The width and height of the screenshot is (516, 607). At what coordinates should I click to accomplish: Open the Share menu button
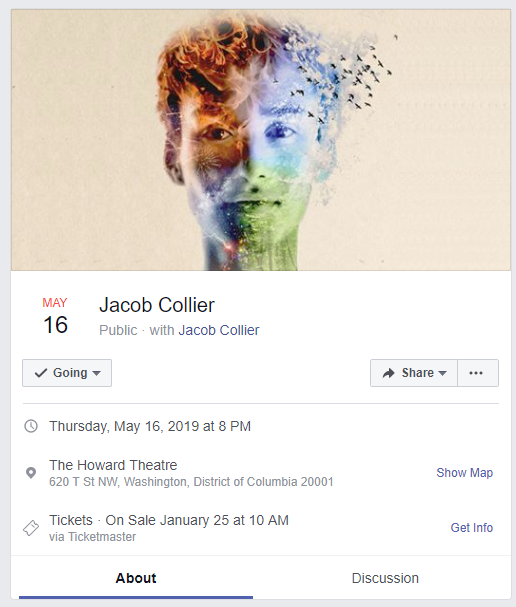(414, 373)
